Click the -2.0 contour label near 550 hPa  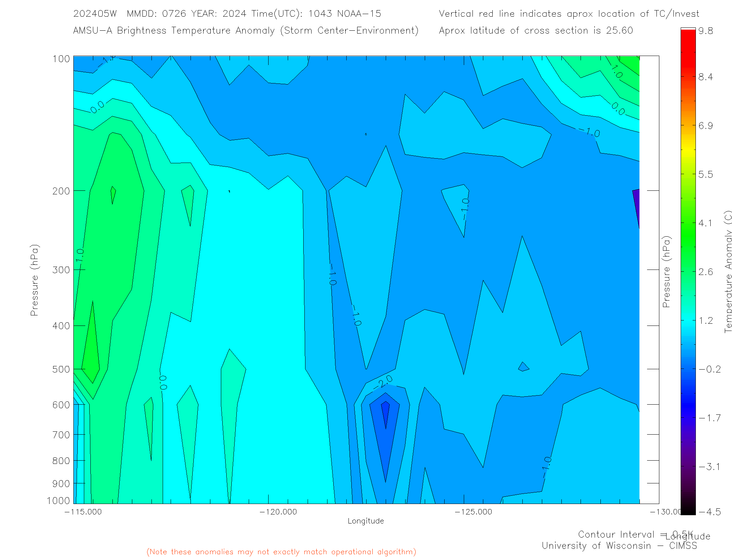[x=383, y=382]
